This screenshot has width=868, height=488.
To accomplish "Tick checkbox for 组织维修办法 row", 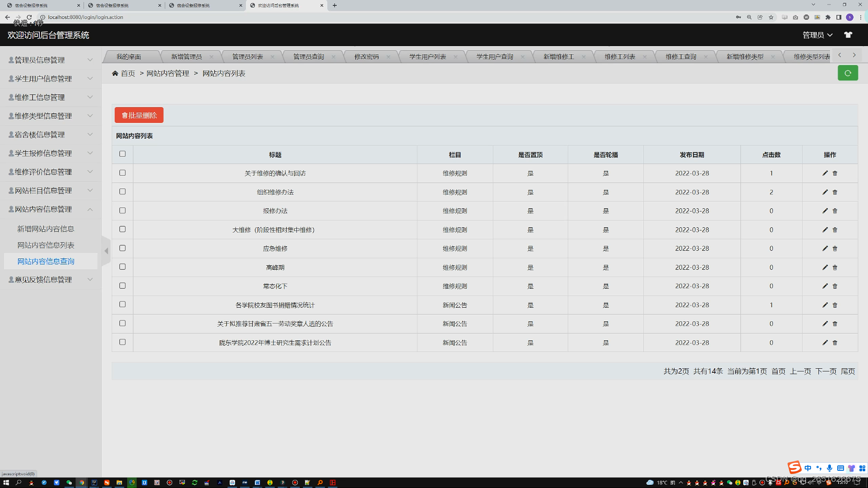I will tap(123, 192).
